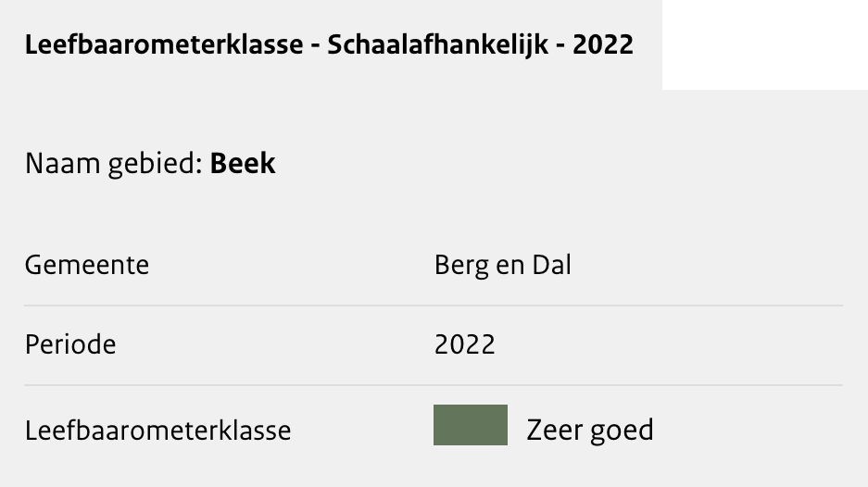Click the 'Leefbaarometerklasse' row label

(157, 431)
